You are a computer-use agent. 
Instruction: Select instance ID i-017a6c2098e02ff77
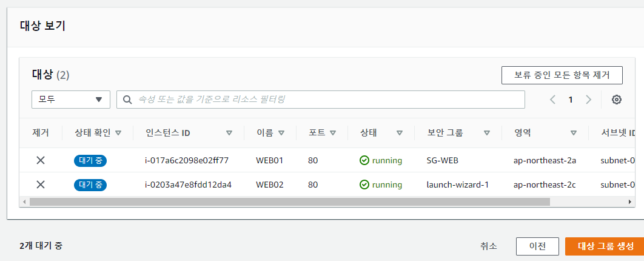click(187, 160)
